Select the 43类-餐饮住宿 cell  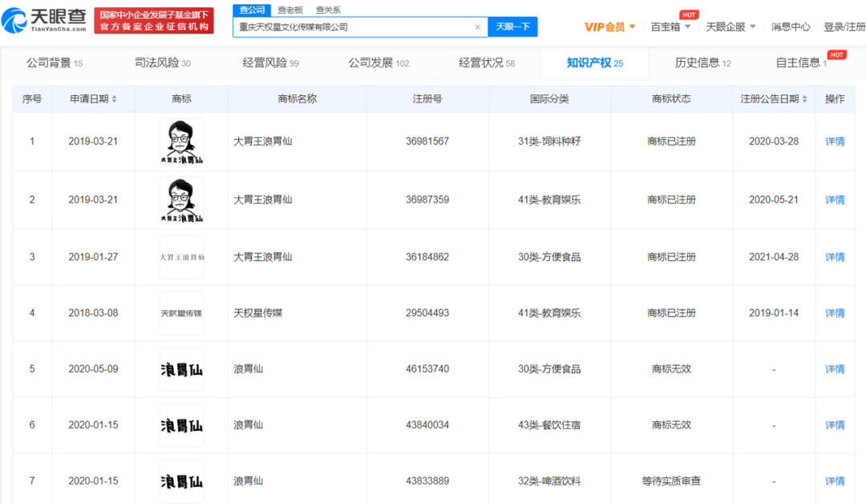tap(549, 425)
